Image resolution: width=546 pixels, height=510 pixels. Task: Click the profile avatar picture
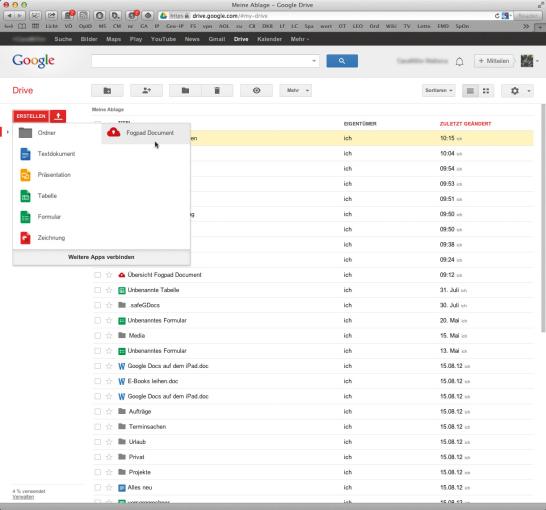point(527,61)
